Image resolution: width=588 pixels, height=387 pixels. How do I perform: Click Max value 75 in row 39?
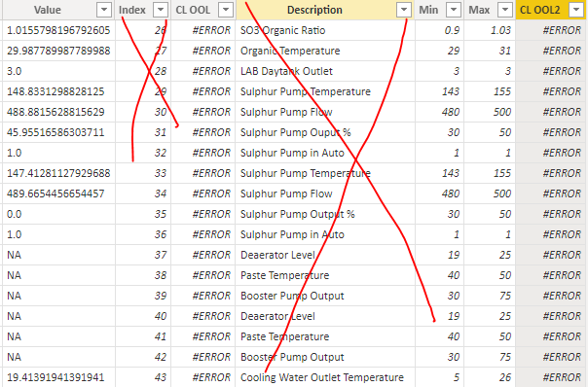click(x=504, y=296)
